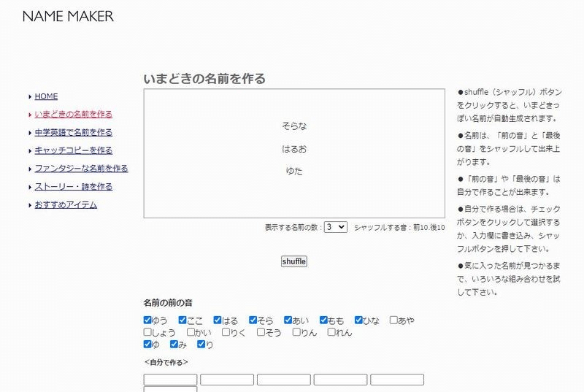Open ファンタジーな名前を作る link

point(81,169)
